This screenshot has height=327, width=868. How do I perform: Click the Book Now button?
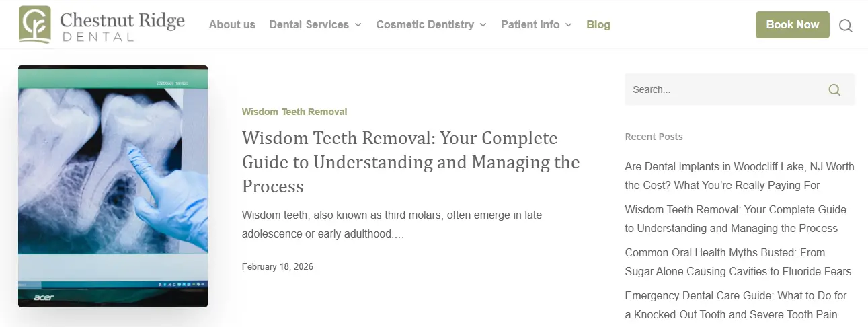(x=793, y=24)
